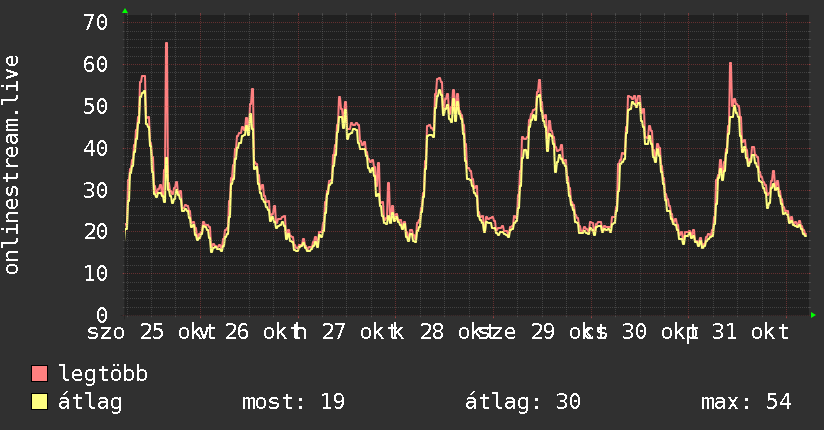
Task: Click the 'max: 54' value
Action: [x=746, y=402]
